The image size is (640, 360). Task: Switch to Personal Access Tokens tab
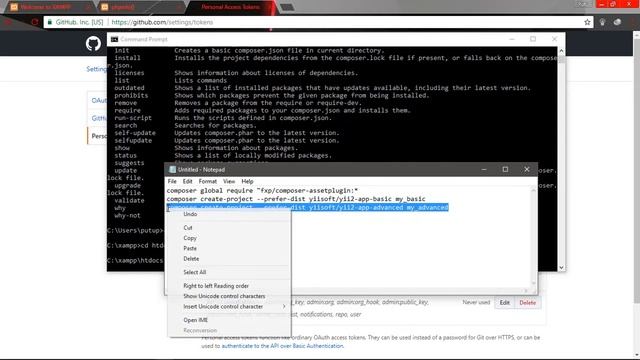coord(231,7)
